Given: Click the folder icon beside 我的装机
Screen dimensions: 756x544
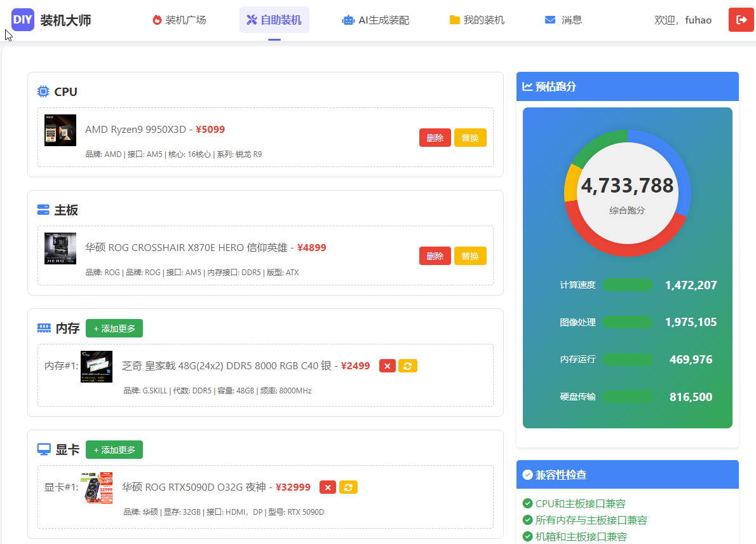Looking at the screenshot, I should coord(454,20).
